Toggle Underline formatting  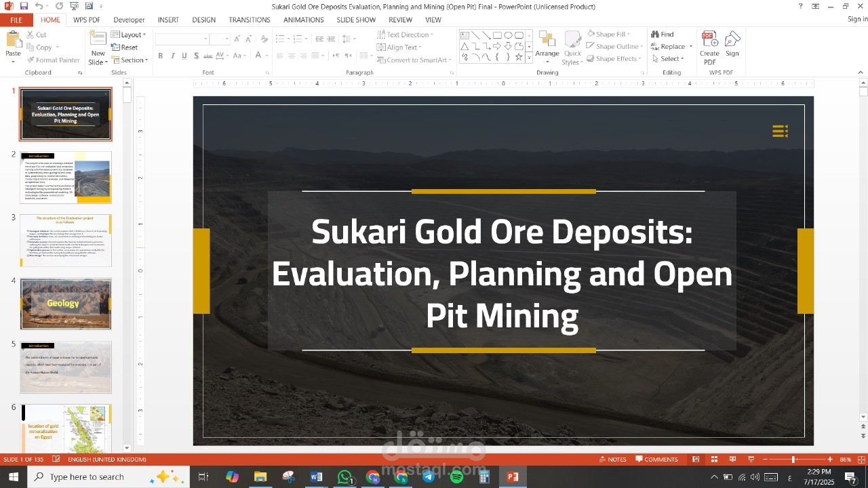point(184,56)
